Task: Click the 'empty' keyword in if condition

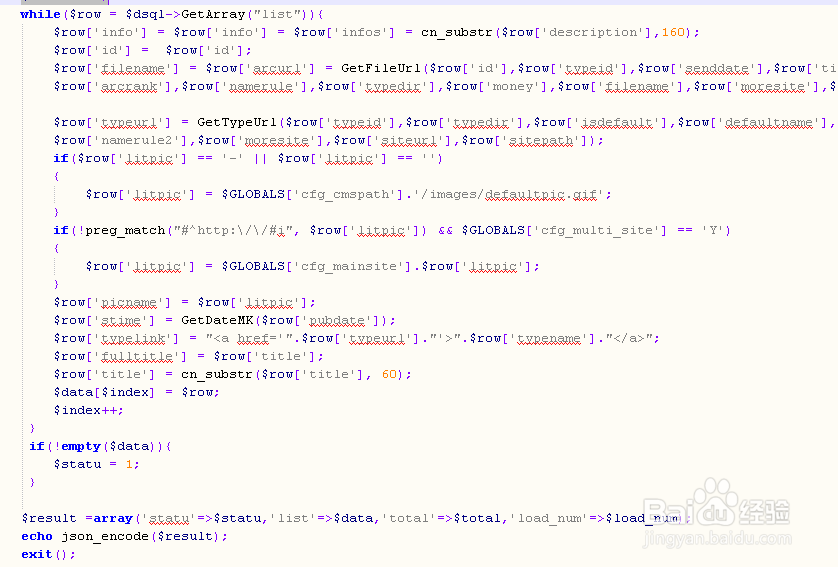Action: pos(81,446)
